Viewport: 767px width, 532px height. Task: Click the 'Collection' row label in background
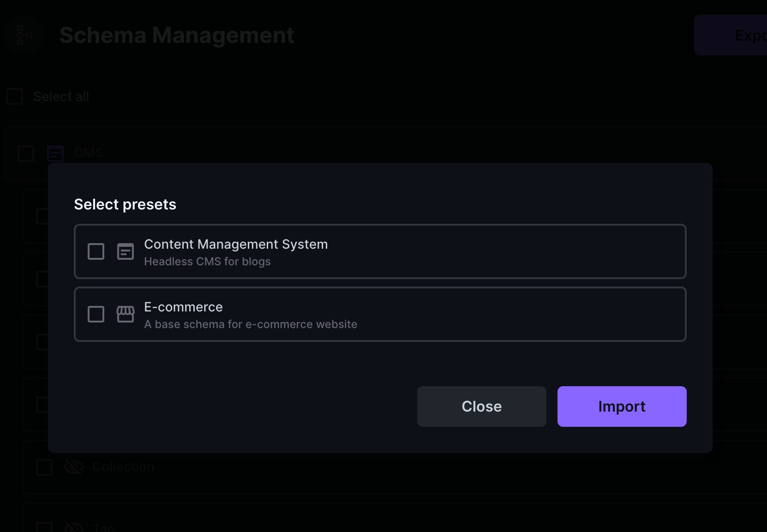click(x=123, y=467)
